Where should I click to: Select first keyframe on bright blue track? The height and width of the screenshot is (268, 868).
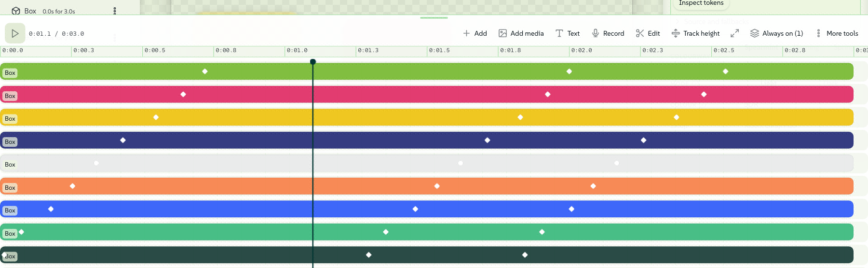pyautogui.click(x=51, y=209)
